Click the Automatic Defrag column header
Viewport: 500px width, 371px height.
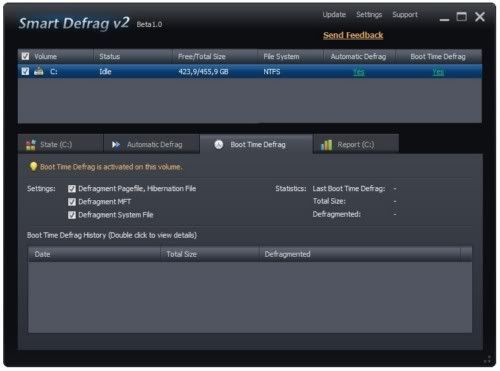(359, 56)
